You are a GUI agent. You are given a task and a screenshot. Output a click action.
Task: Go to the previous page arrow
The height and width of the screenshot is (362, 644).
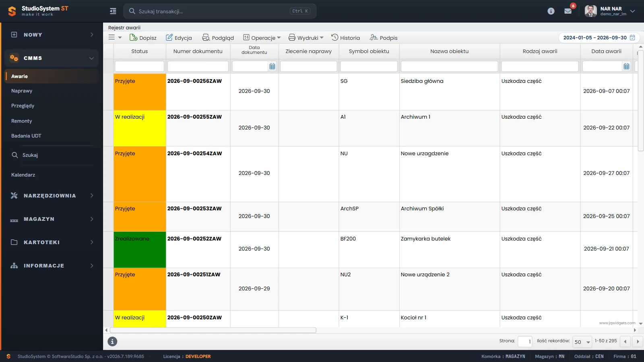click(625, 341)
